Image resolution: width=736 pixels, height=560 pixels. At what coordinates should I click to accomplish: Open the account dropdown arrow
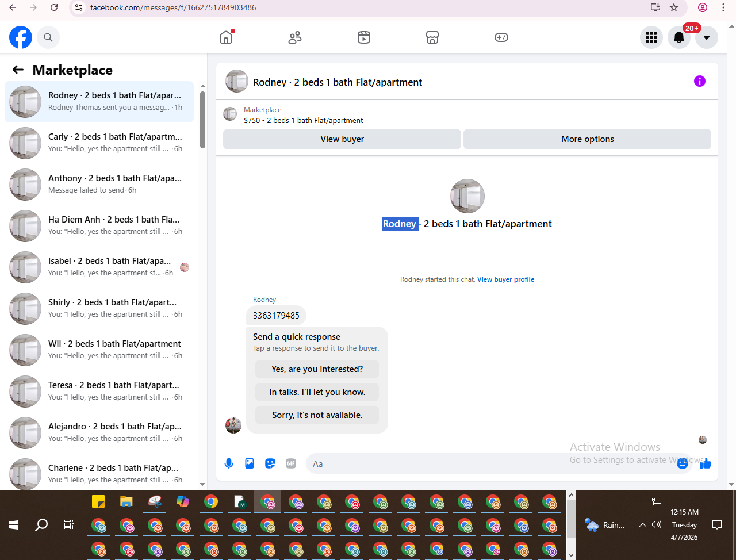point(707,37)
